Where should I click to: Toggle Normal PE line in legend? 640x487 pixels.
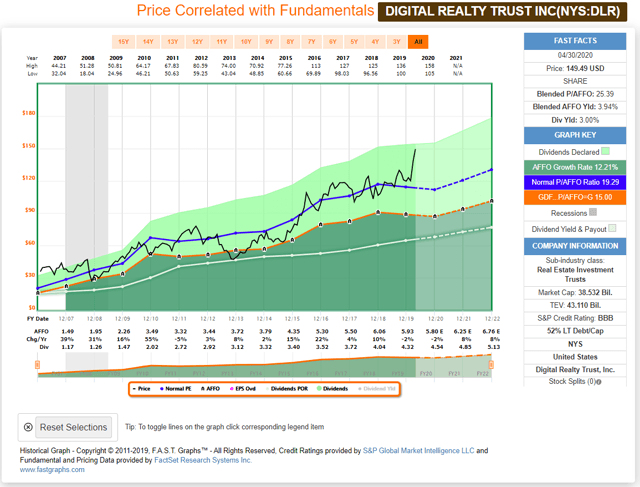[x=176, y=389]
